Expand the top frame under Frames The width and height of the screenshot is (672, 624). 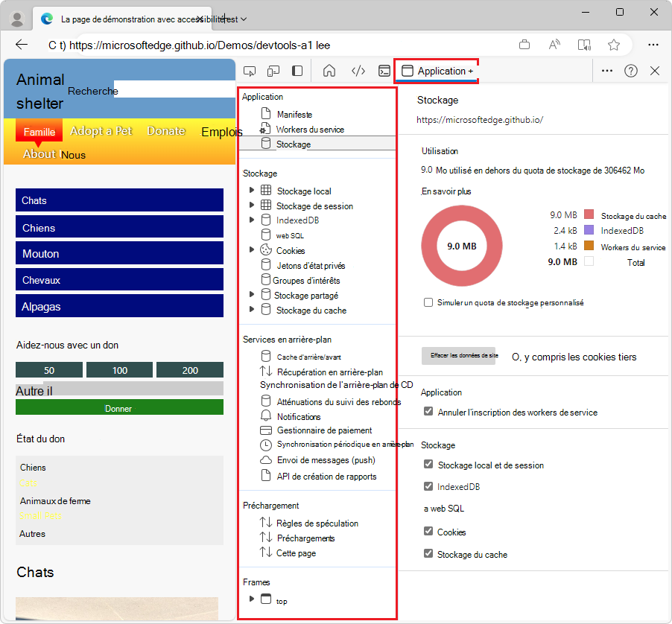[252, 599]
